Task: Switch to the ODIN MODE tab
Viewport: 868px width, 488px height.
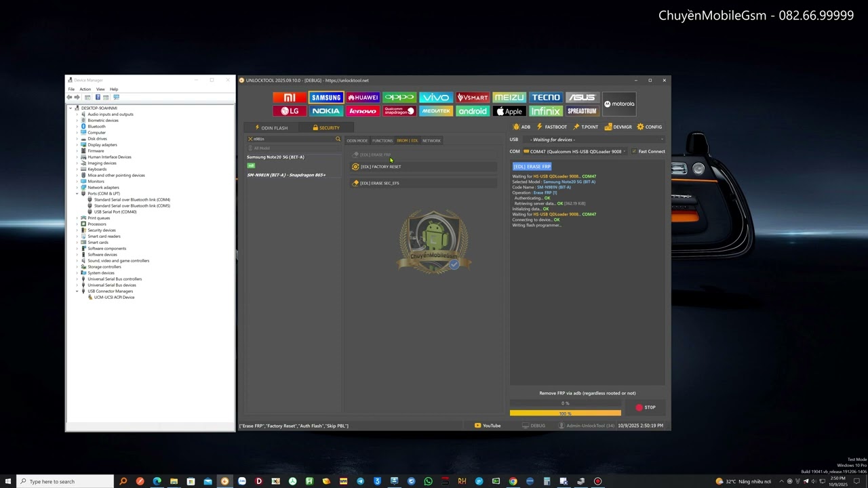Action: [357, 141]
